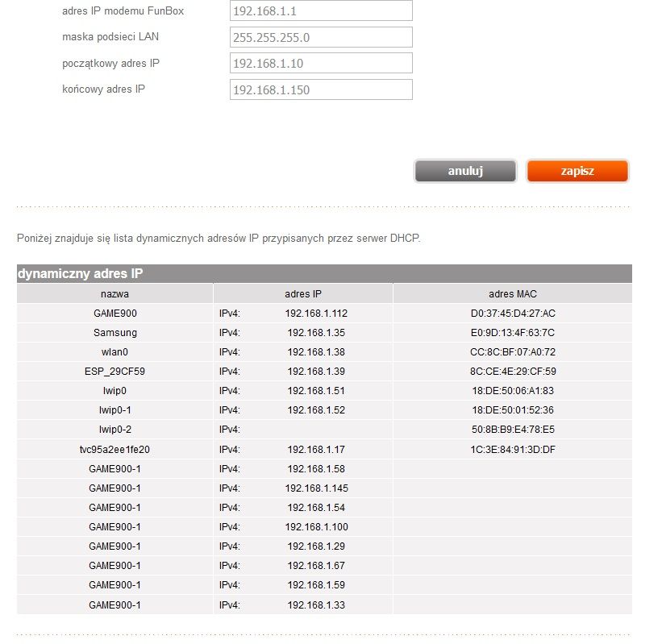The height and width of the screenshot is (644, 662).
Task: Click IP address 192.168.1.145
Action: pos(316,488)
